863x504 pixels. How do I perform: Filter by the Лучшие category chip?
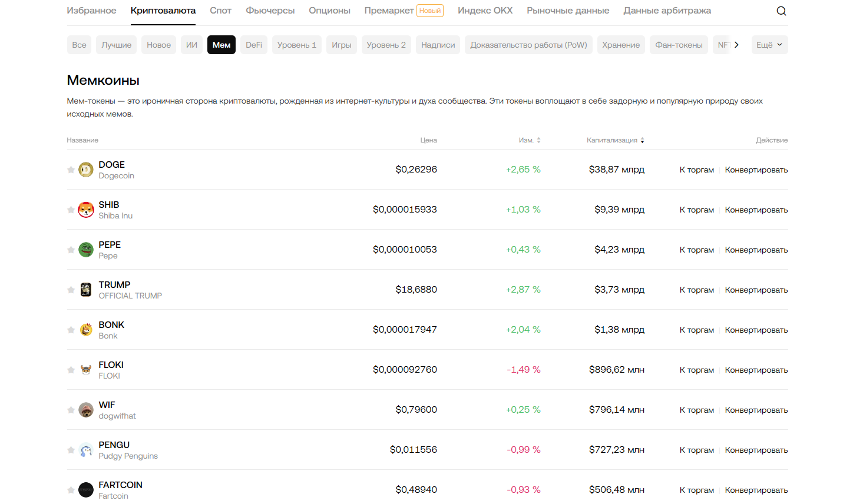click(x=117, y=45)
